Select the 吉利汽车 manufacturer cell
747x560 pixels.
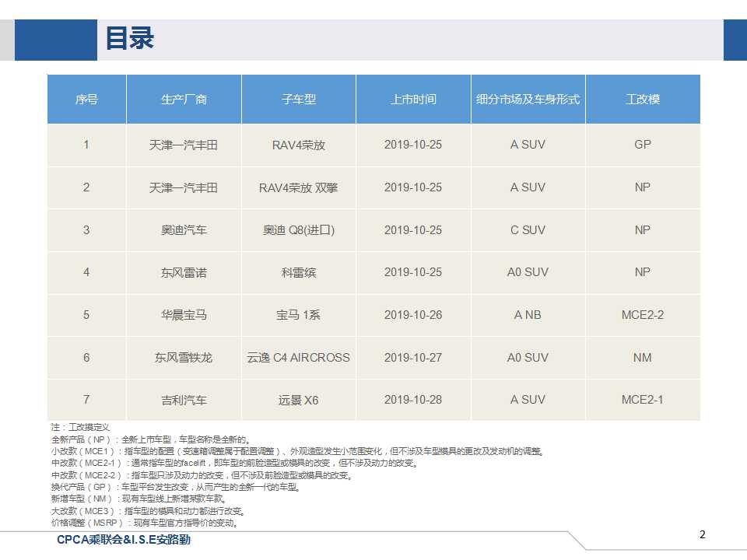(184, 400)
